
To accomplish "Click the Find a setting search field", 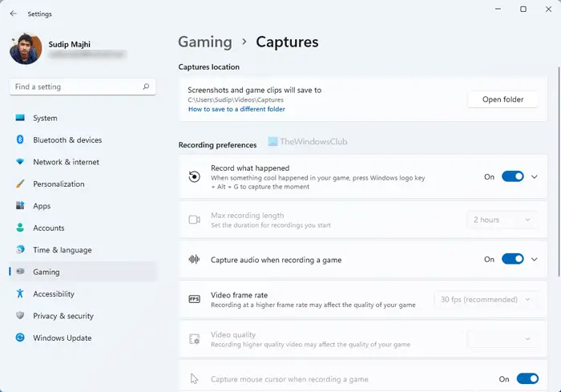I will click(x=83, y=87).
